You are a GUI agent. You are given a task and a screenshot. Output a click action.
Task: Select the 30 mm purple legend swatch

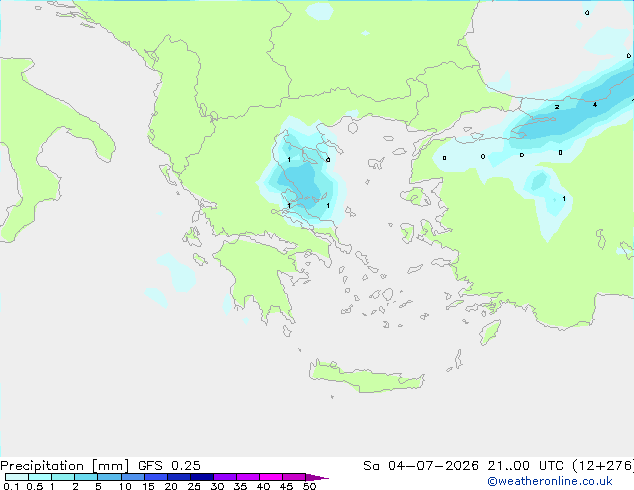225,477
